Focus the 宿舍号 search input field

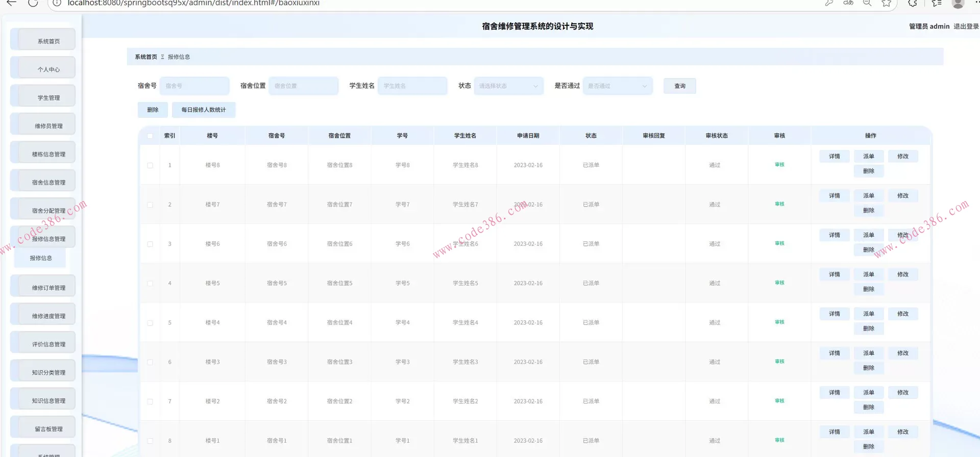point(194,86)
